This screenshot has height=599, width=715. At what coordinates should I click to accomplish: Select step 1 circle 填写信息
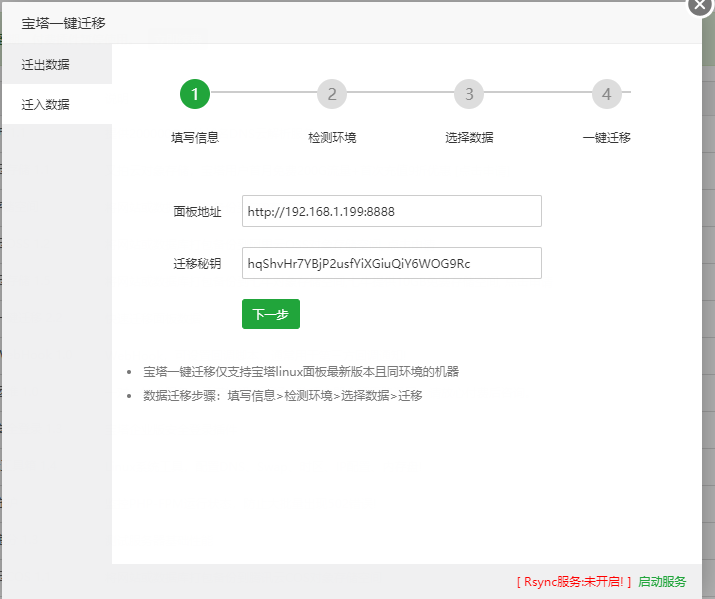pyautogui.click(x=195, y=94)
